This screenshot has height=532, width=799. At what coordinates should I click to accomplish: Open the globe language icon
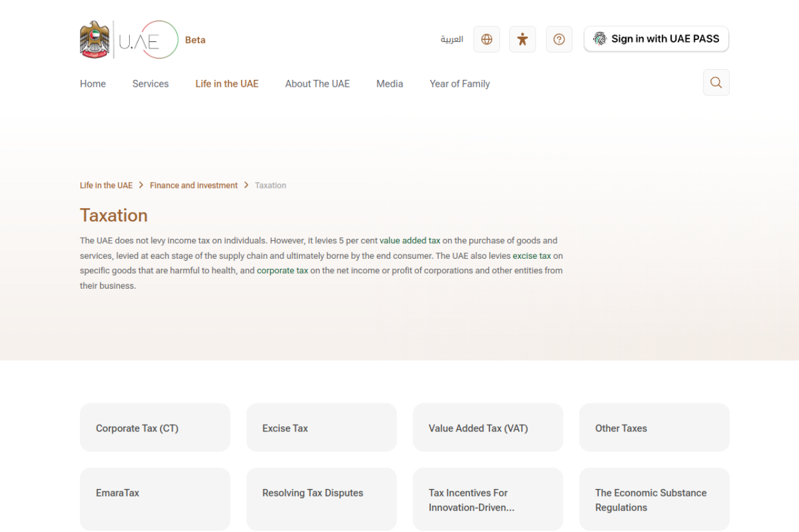click(x=487, y=39)
